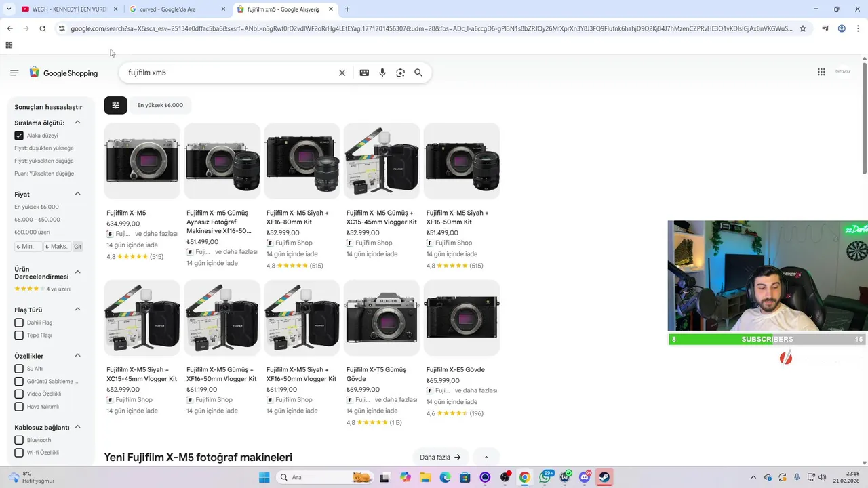
Task: Open Chrome profile avatar button
Action: coord(842,28)
